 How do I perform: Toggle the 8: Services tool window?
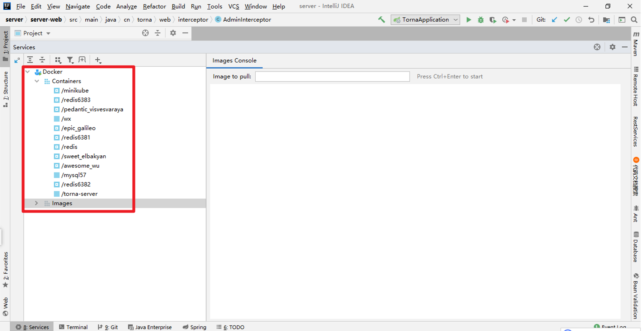click(x=32, y=327)
